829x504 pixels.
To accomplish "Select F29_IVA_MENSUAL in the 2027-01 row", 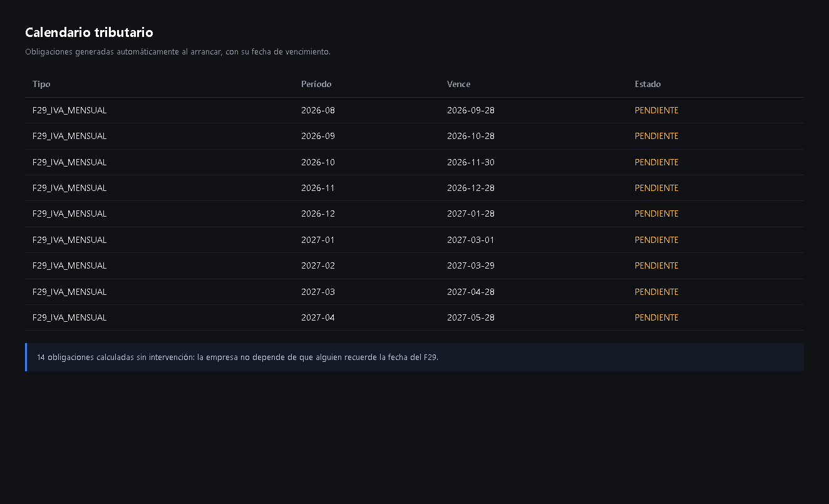I will point(70,240).
